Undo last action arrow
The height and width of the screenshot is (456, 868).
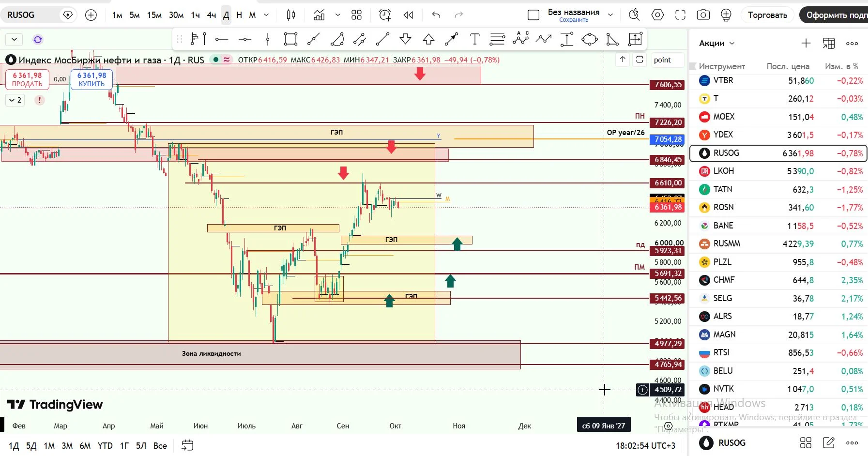point(436,15)
